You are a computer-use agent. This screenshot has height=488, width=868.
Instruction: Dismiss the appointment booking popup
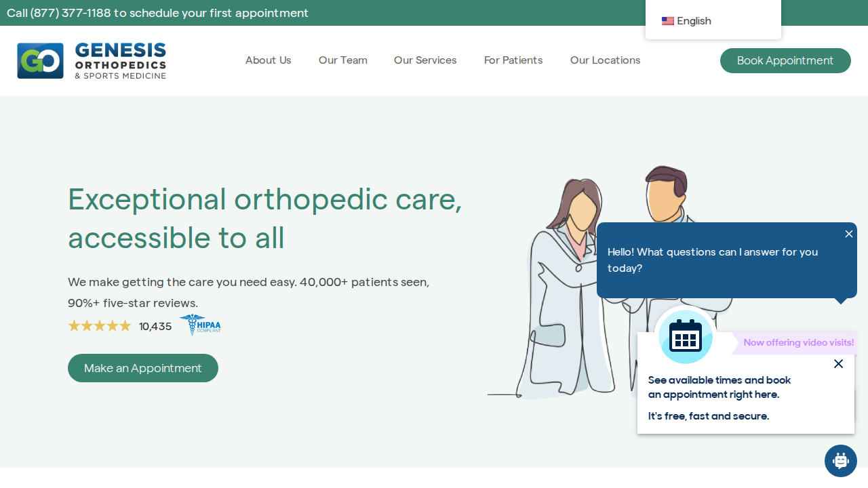[838, 364]
